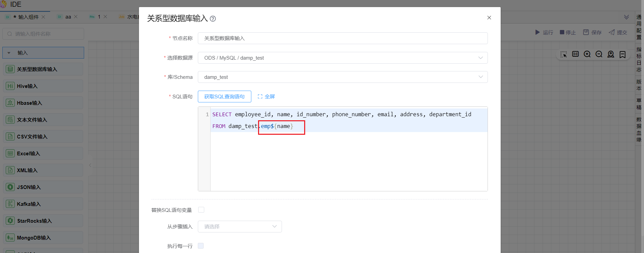This screenshot has width=644, height=253.
Task: Open the 选择数据源 dropdown
Action: point(343,58)
